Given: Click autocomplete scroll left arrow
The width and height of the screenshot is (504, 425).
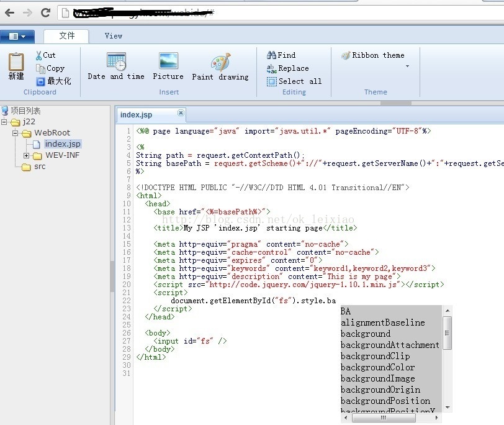Looking at the screenshot, I should [346, 418].
